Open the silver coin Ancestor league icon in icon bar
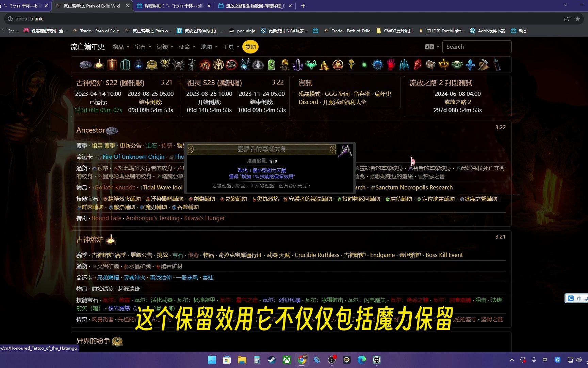This screenshot has height=368, width=588. [x=85, y=64]
